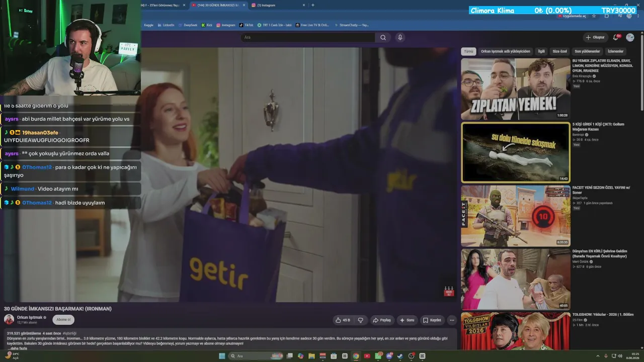This screenshot has width=644, height=362.
Task: Open the YouTube app on the taskbar
Action: 367,356
